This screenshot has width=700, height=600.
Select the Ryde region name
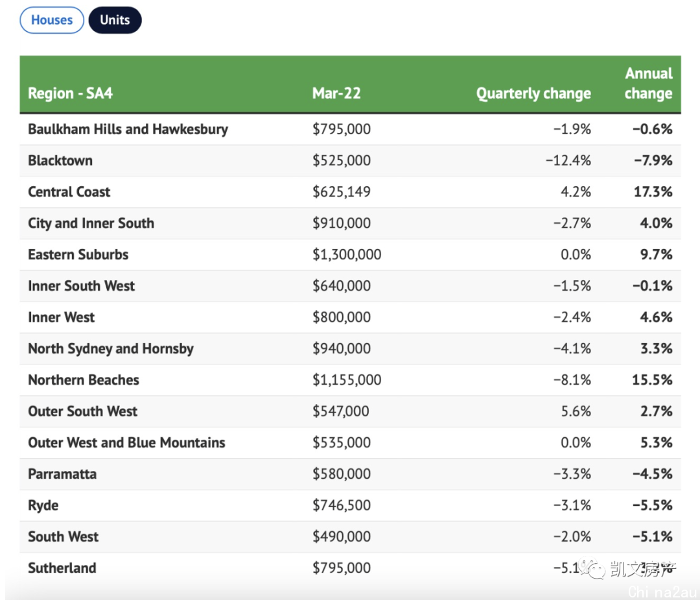point(43,505)
